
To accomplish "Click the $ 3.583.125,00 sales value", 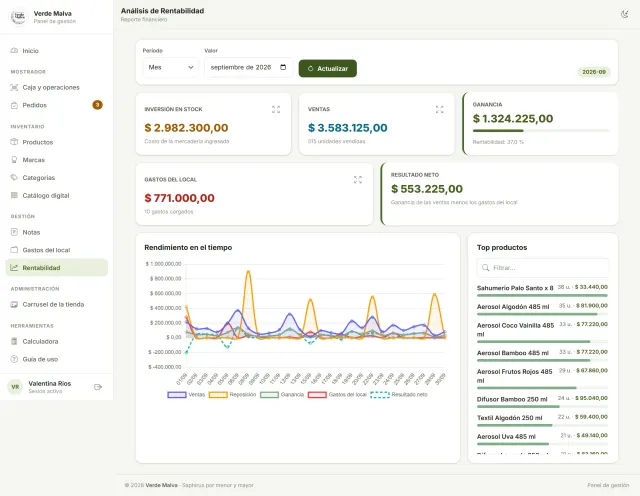I will pyautogui.click(x=347, y=128).
